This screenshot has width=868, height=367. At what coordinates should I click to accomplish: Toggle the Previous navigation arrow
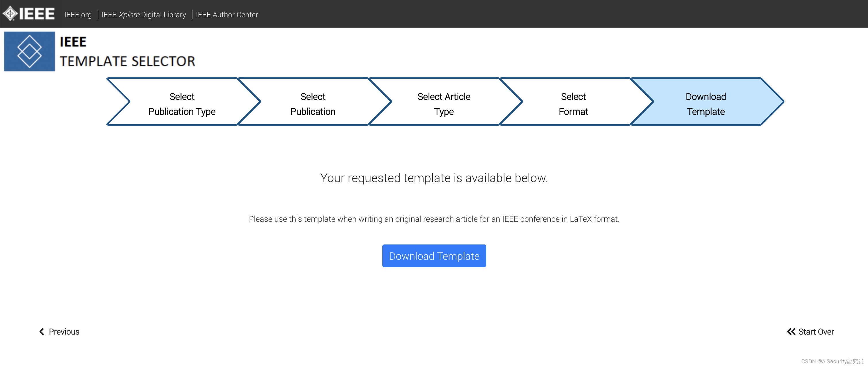click(42, 332)
